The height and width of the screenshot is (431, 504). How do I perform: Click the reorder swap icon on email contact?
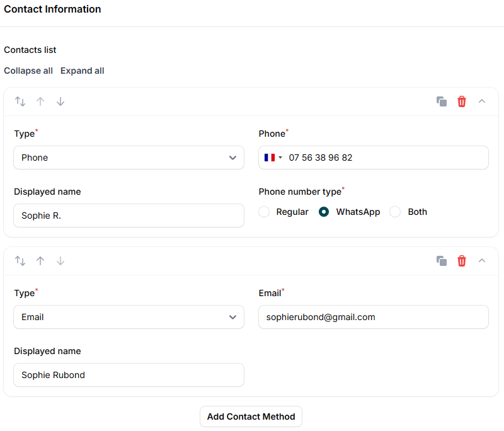20,261
